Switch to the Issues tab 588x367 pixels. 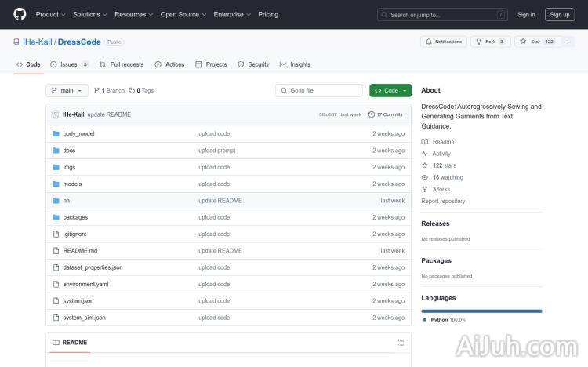[69, 64]
